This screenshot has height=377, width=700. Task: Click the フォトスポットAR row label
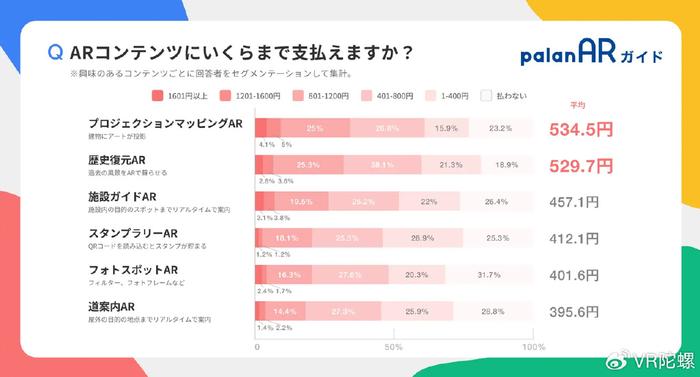133,270
